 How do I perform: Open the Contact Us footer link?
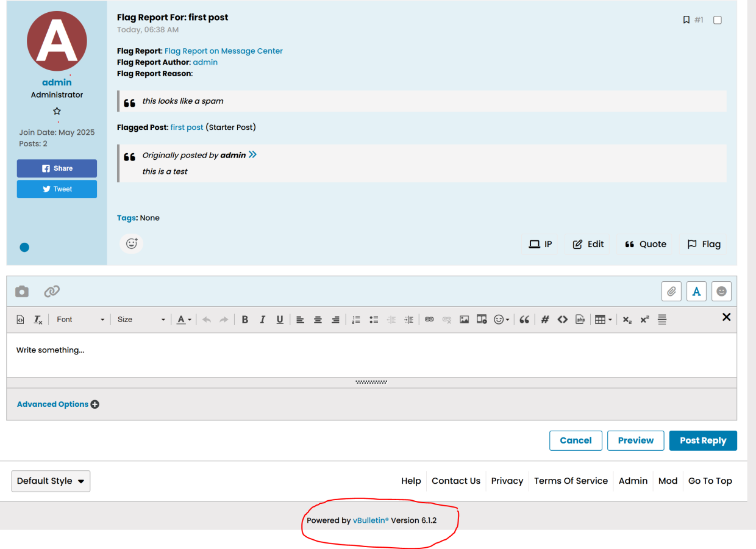456,481
